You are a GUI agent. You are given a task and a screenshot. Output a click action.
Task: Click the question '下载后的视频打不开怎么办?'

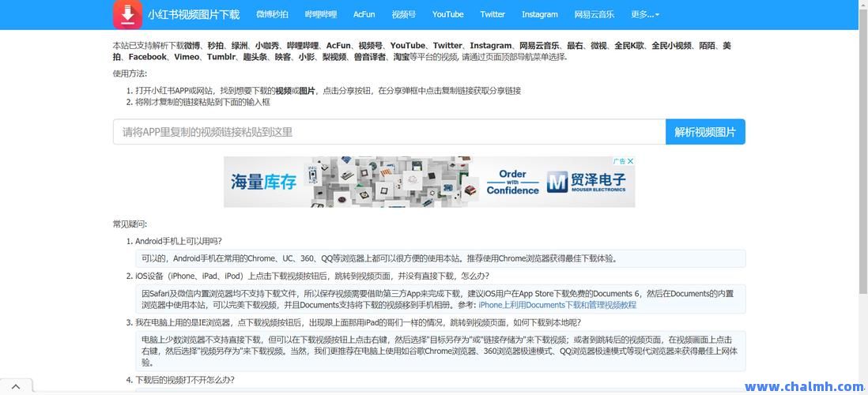[x=185, y=380]
